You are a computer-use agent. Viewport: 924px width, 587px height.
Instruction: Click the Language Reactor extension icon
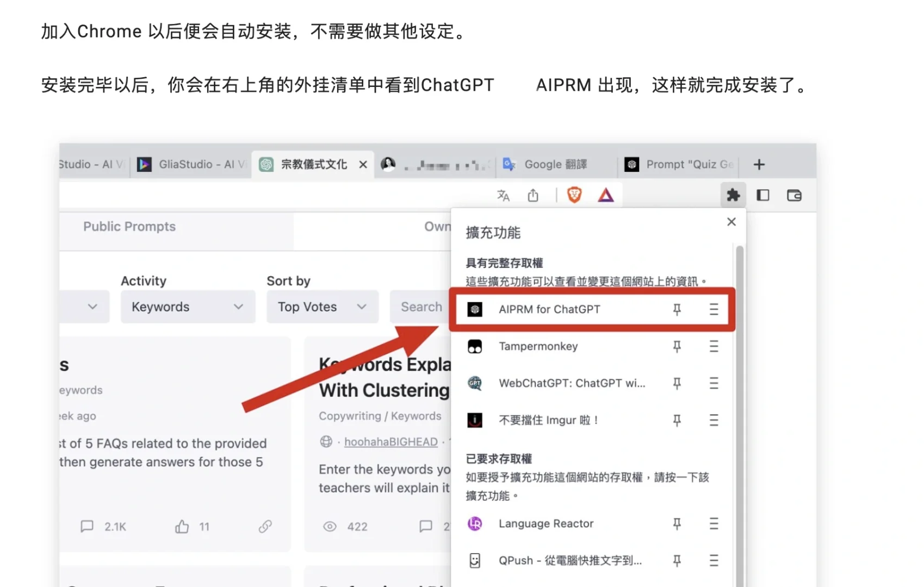tap(475, 523)
